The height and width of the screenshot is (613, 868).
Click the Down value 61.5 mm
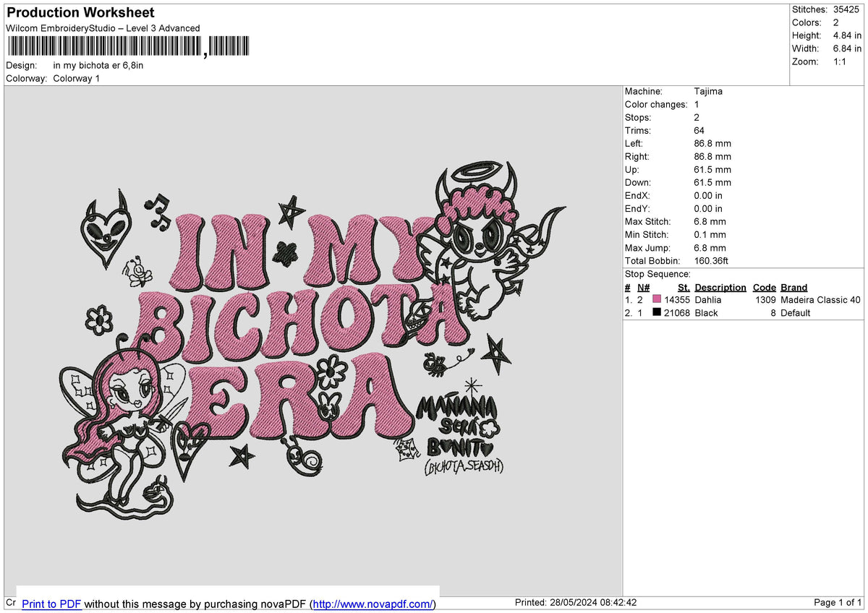(x=712, y=182)
